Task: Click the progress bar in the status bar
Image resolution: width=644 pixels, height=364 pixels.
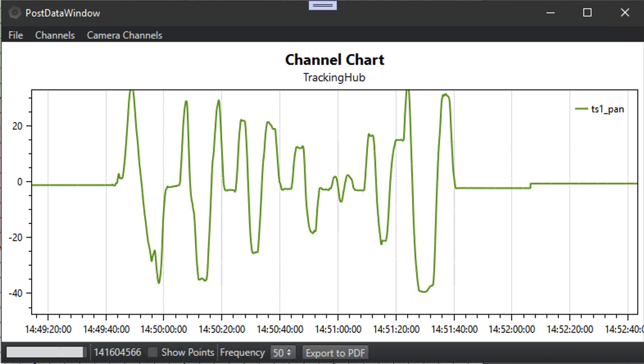Action: tap(45, 352)
